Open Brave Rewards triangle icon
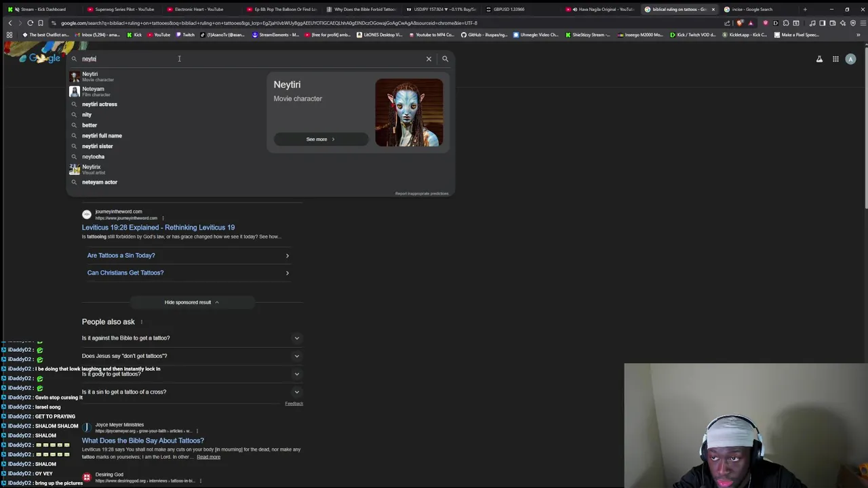 750,23
